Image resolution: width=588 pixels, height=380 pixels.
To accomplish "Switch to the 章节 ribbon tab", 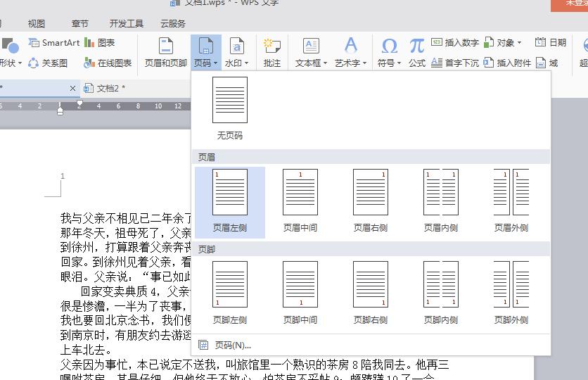I will click(80, 24).
